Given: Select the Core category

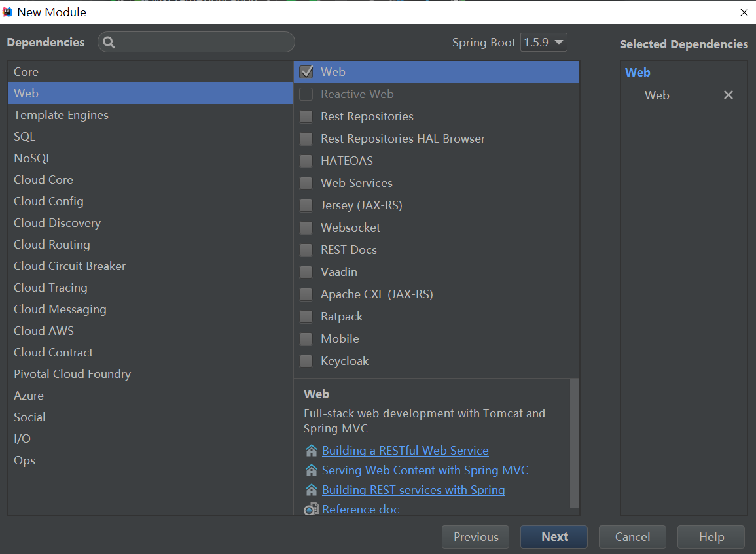Looking at the screenshot, I should [x=151, y=72].
